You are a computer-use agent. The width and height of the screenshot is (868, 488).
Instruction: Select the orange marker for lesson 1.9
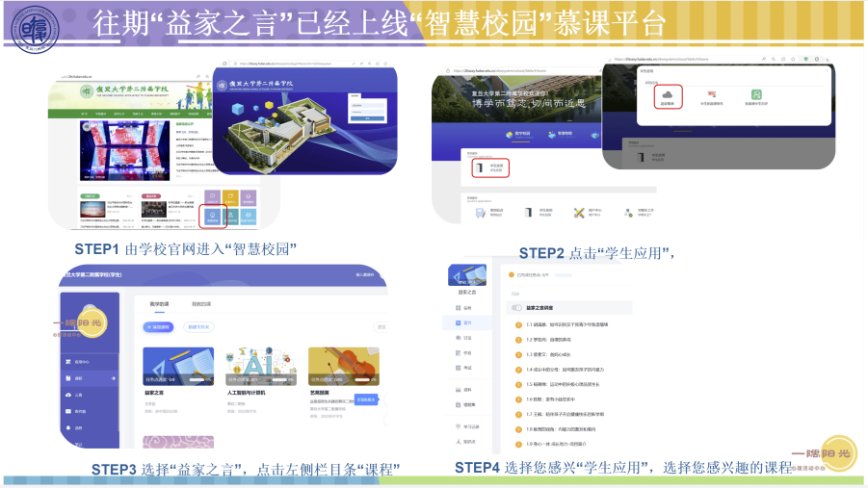(x=517, y=444)
